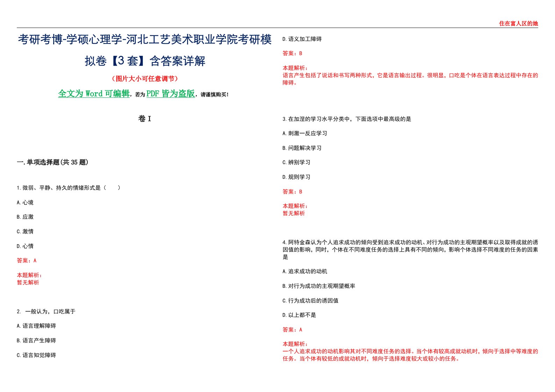This screenshot has width=555, height=392.
Task: Select option A. 刺激一反应学习
Action: point(305,133)
